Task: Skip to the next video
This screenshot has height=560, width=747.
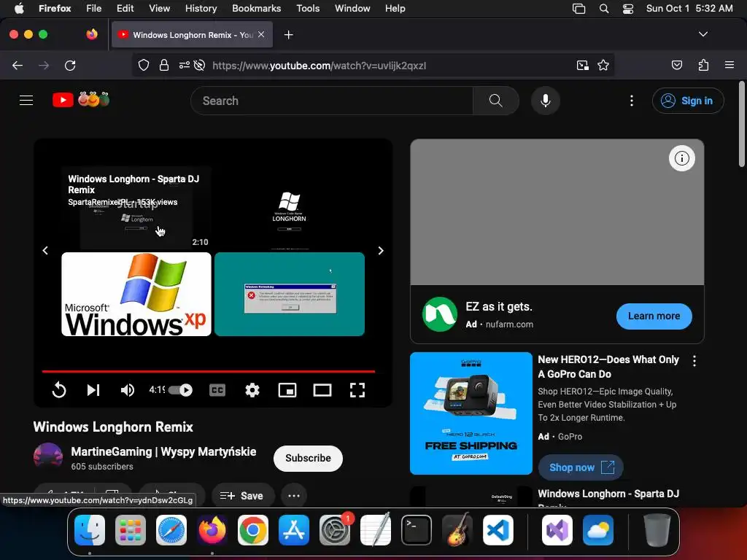Action: pyautogui.click(x=93, y=391)
